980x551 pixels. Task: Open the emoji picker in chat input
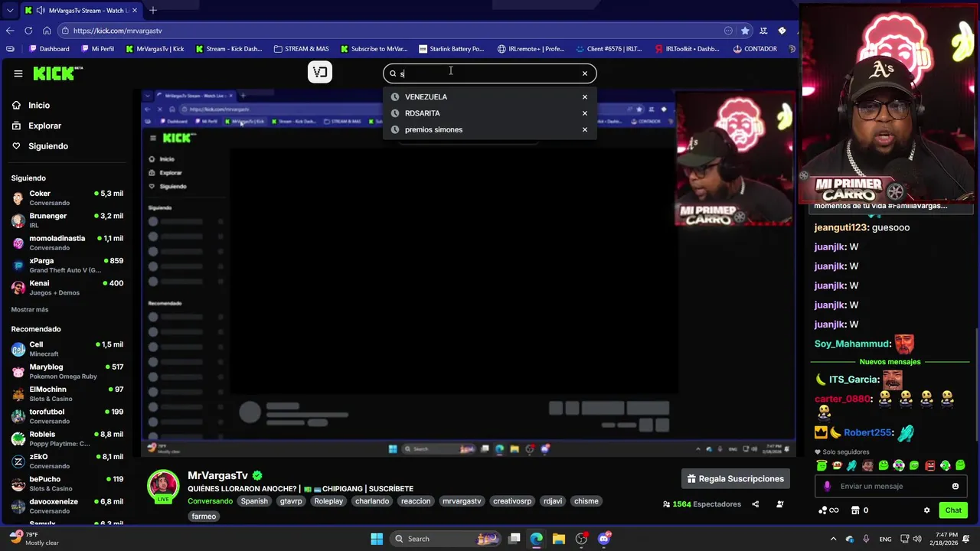955,487
